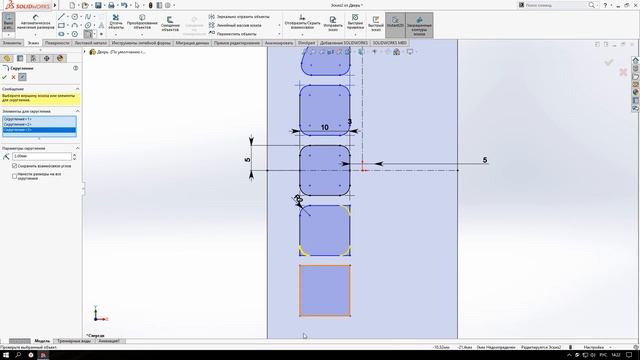Open the FeatureManager design tree tab

(x=7, y=58)
